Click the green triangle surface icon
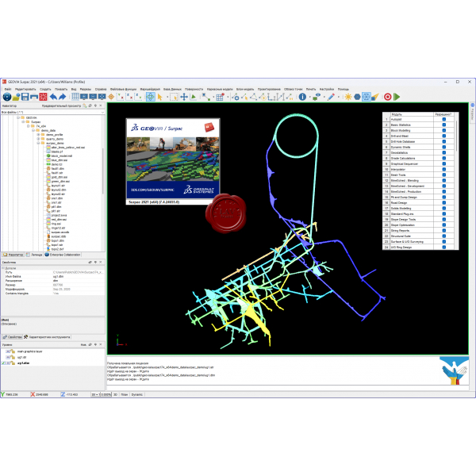The image size is (476, 476). tap(193, 97)
